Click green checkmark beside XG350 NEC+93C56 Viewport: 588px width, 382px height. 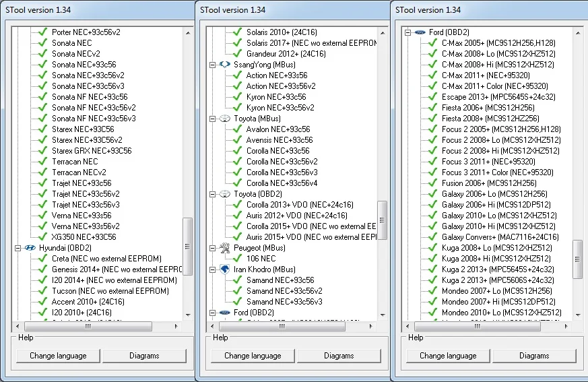tap(42, 236)
